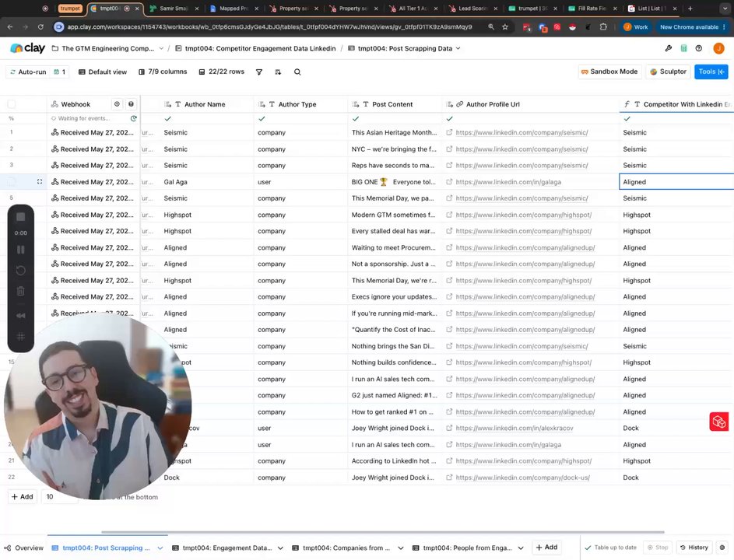Expand the Companies from tab chevron
This screenshot has width=734, height=560.
pos(401,548)
